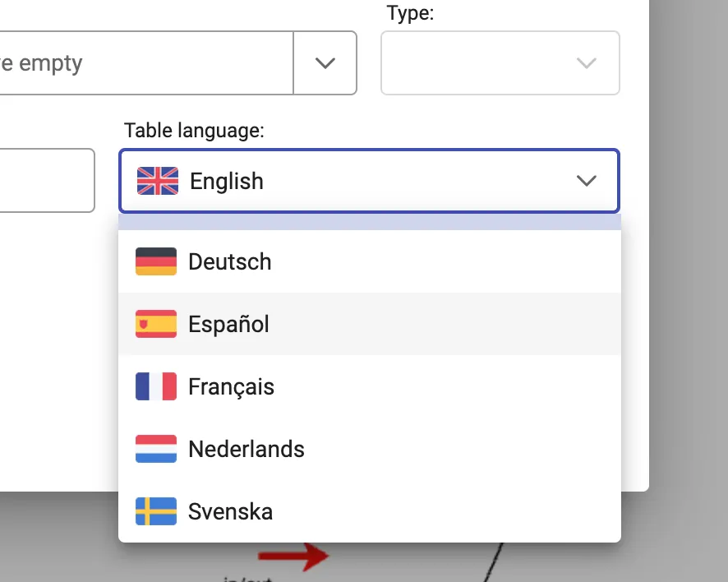The height and width of the screenshot is (582, 728).
Task: Click the Swedish flag icon
Action: [155, 511]
